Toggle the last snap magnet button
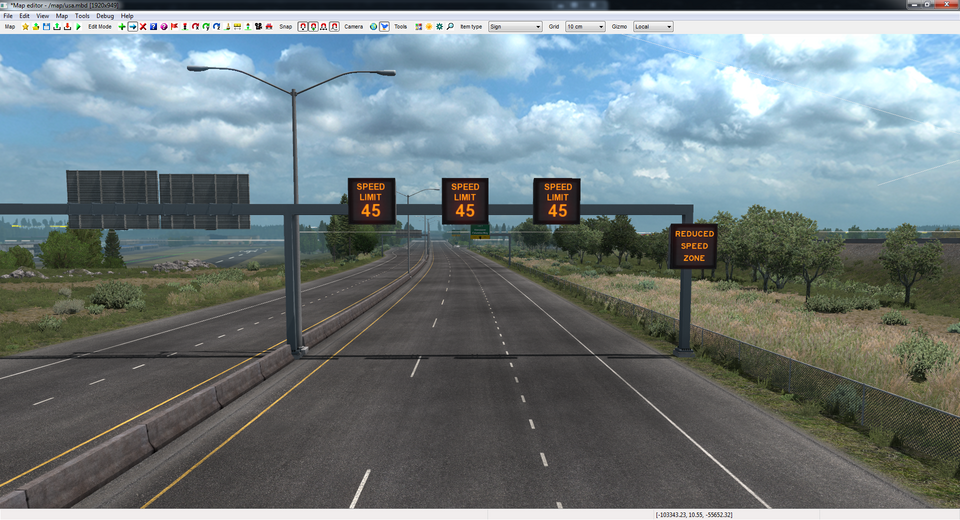 [336, 27]
